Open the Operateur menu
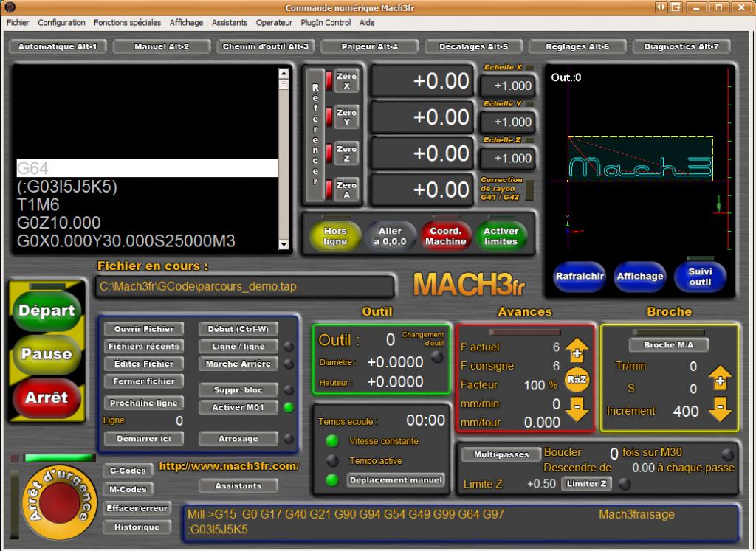The image size is (756, 551). [x=274, y=23]
